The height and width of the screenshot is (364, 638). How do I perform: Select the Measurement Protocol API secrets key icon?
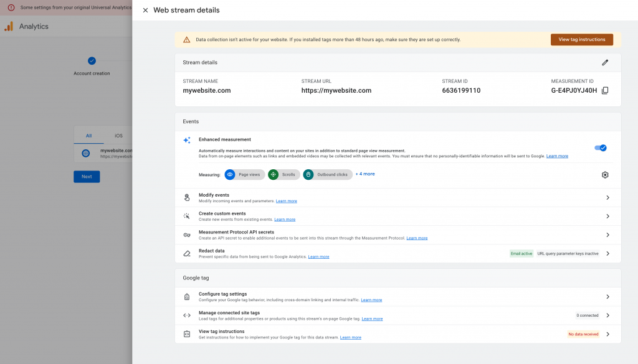click(x=186, y=235)
